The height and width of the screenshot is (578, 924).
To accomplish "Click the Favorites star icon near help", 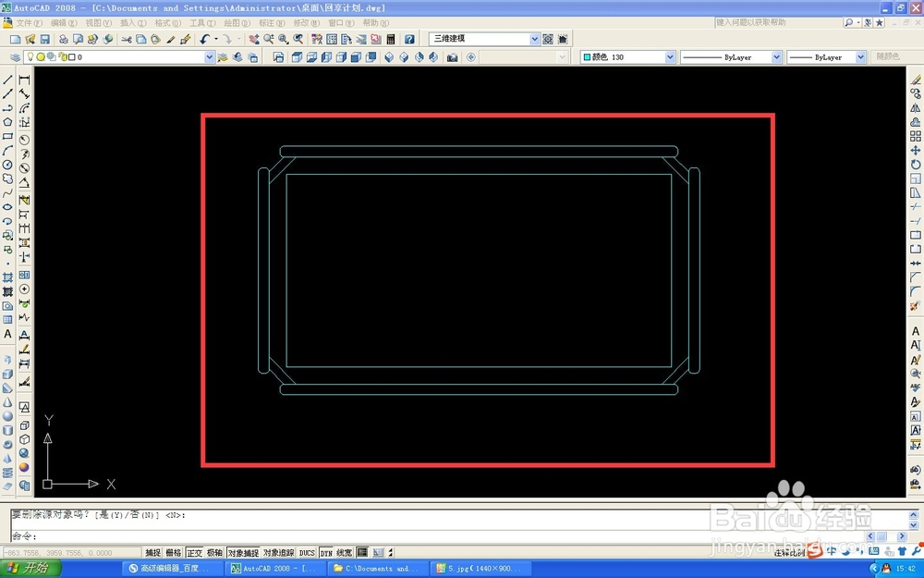I will (880, 22).
